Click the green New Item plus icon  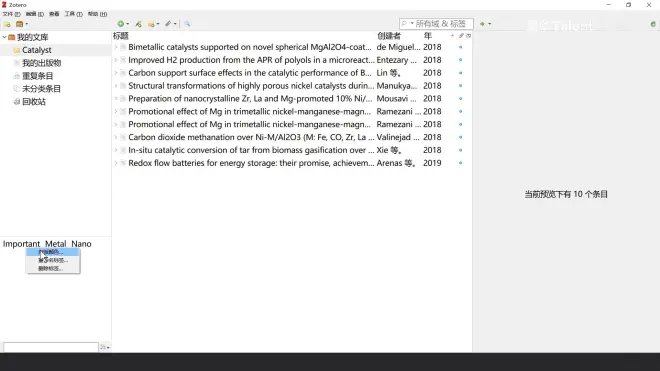pyautogui.click(x=121, y=24)
